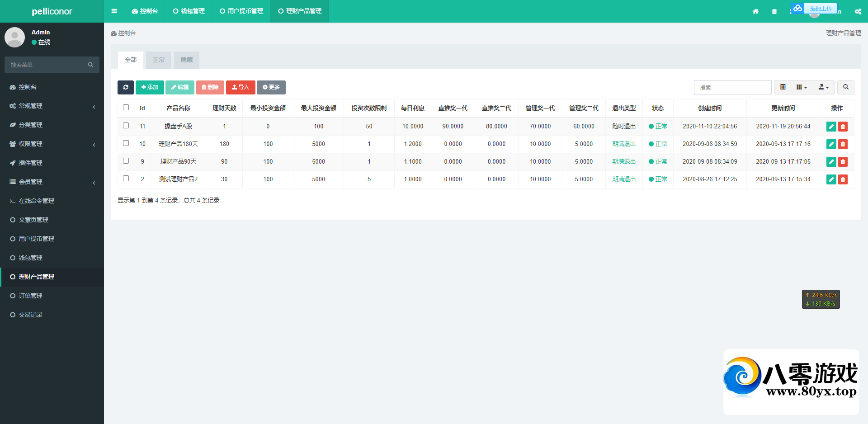This screenshot has height=424, width=868.
Task: Open 分类管理 in the sidebar
Action: [x=52, y=125]
